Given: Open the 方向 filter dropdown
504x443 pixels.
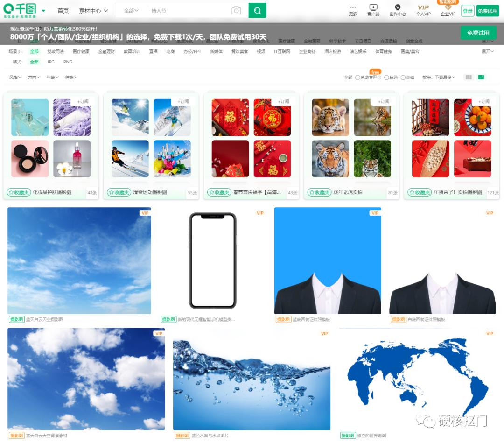Looking at the screenshot, I should [34, 77].
